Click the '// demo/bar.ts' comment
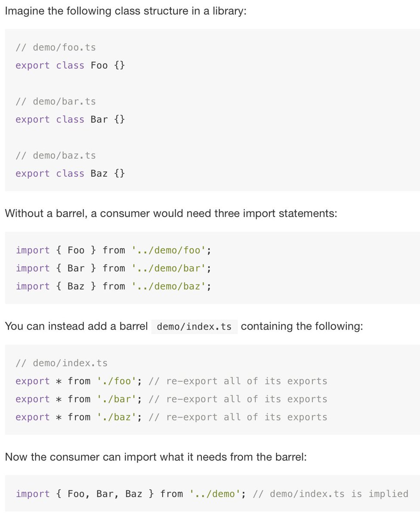 [56, 101]
